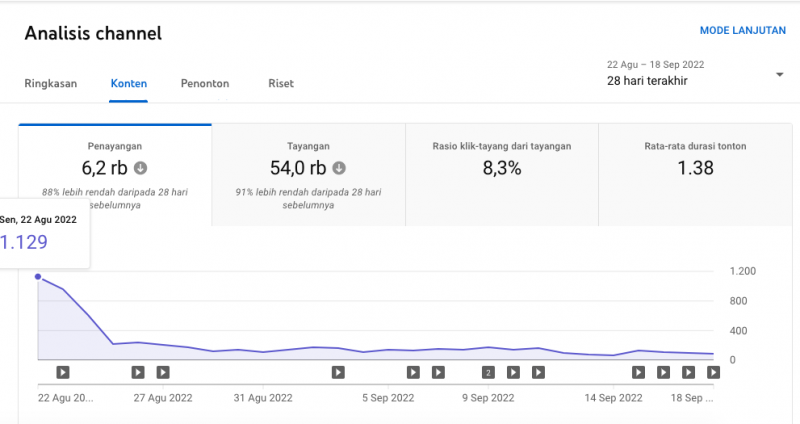
Task: Open the video marker labeled 2
Action: pyautogui.click(x=488, y=372)
